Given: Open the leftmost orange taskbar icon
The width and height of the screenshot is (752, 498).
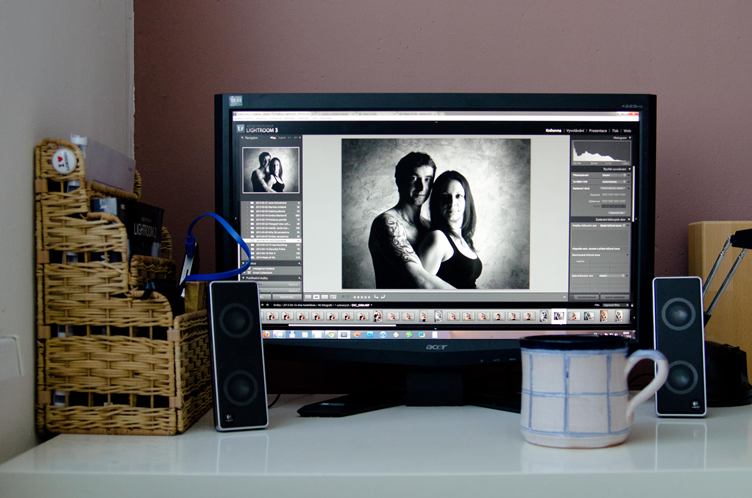Looking at the screenshot, I should [267, 334].
